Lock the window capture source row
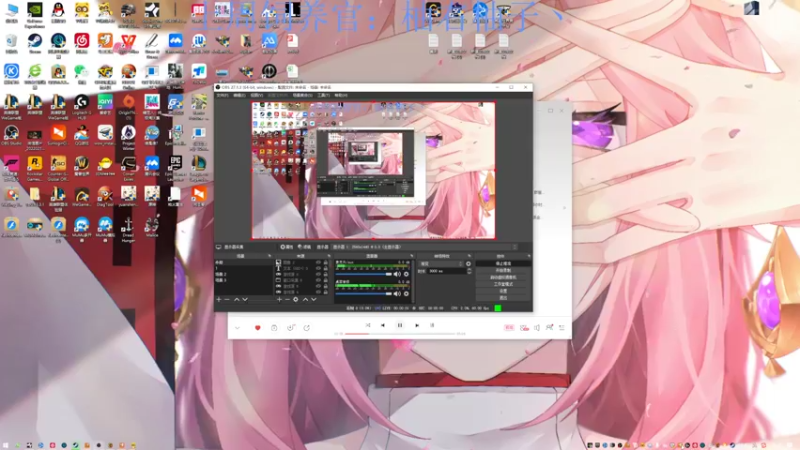 pos(326,280)
